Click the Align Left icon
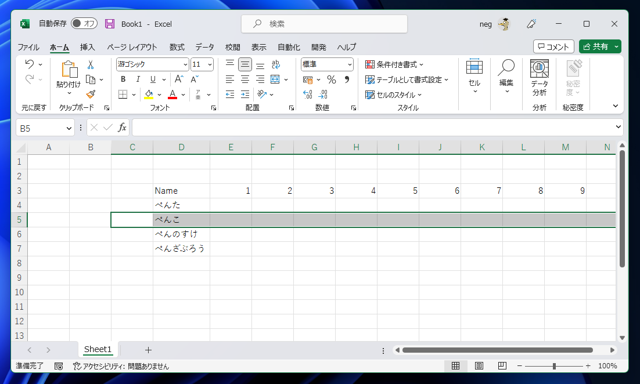The width and height of the screenshot is (640, 384). coord(230,79)
